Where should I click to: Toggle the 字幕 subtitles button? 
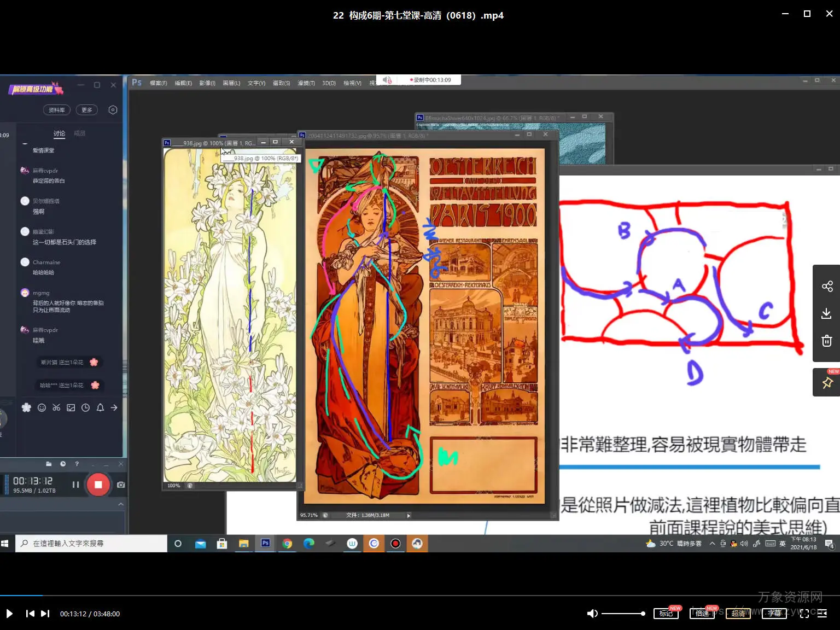[x=774, y=614]
